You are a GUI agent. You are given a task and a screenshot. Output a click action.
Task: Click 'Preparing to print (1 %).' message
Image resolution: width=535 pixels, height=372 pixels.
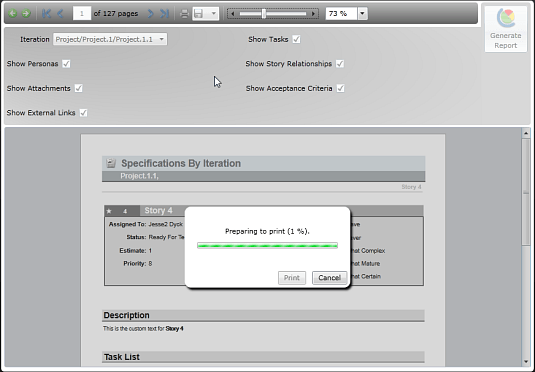tap(268, 231)
